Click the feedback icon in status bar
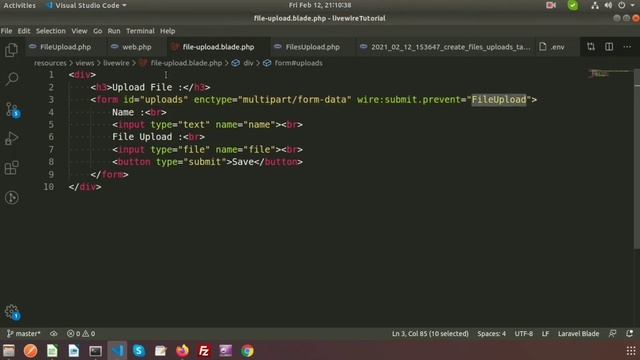This screenshot has height=360, width=640. point(612,334)
